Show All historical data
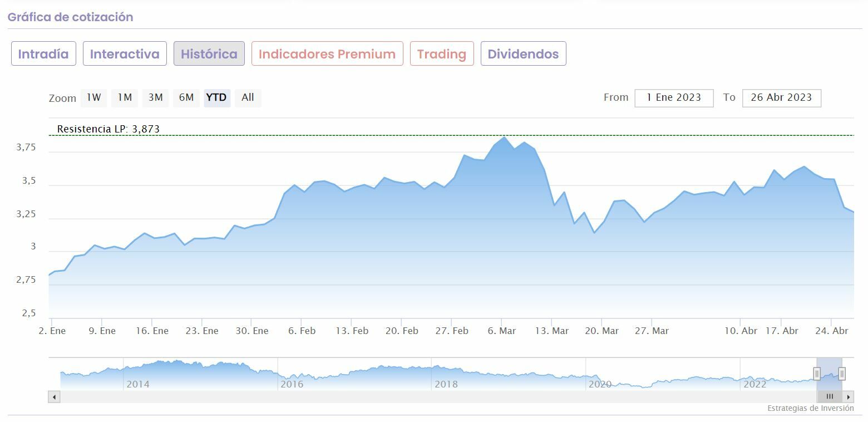This screenshot has width=868, height=422. pos(248,97)
